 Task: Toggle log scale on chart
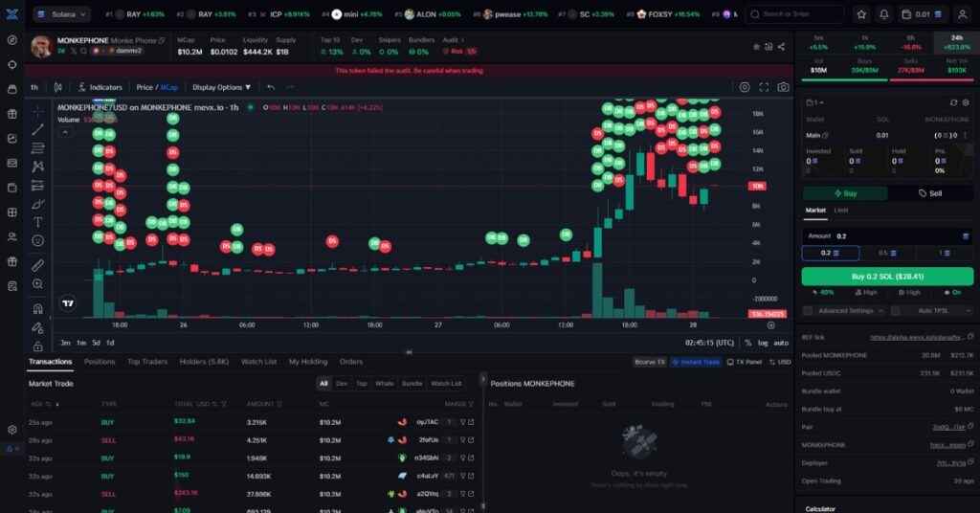(763, 343)
